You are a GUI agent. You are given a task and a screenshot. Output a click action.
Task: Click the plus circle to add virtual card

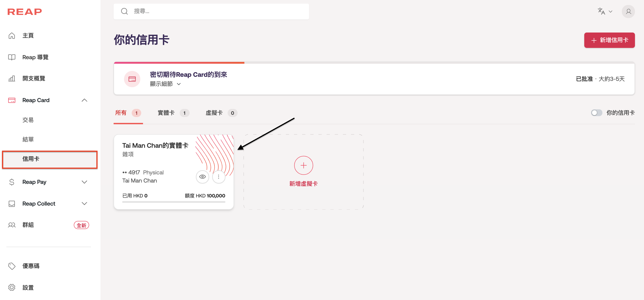click(x=303, y=165)
